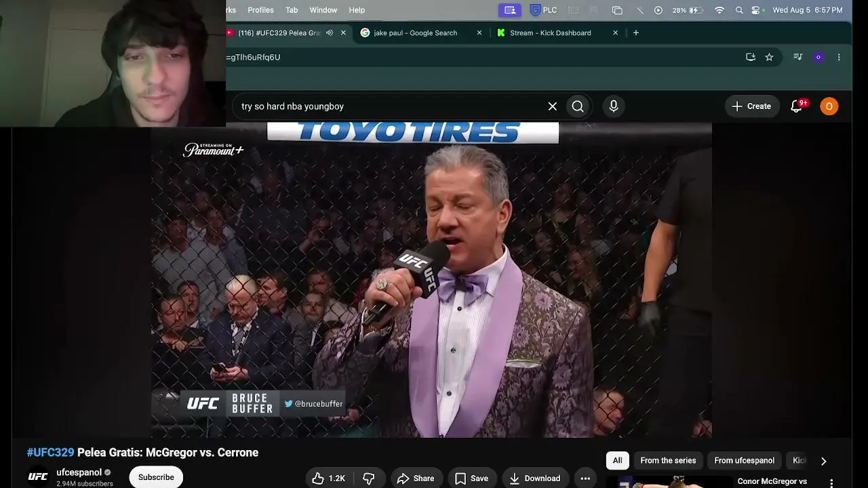Open the YouTube account avatar menu
The height and width of the screenshot is (488, 868).
tap(829, 106)
